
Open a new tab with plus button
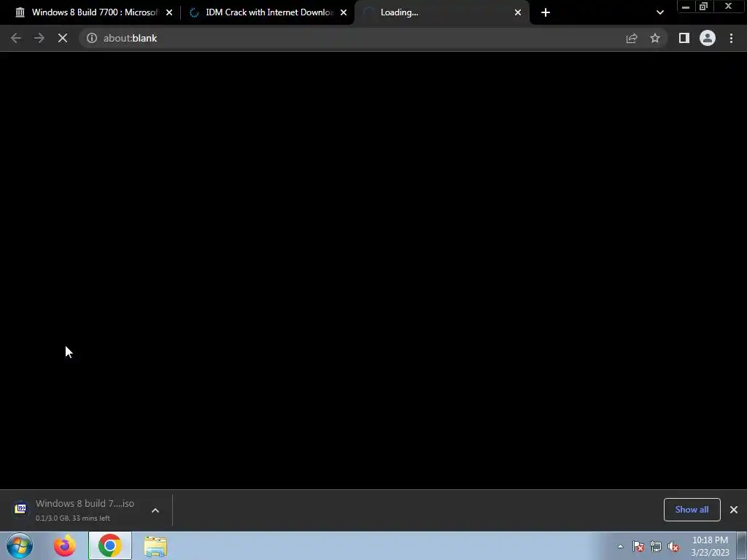tap(546, 12)
